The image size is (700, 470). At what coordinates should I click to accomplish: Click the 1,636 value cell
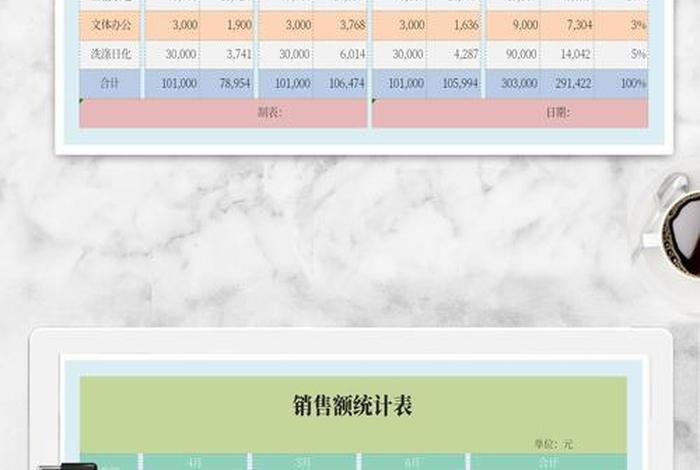(453, 25)
